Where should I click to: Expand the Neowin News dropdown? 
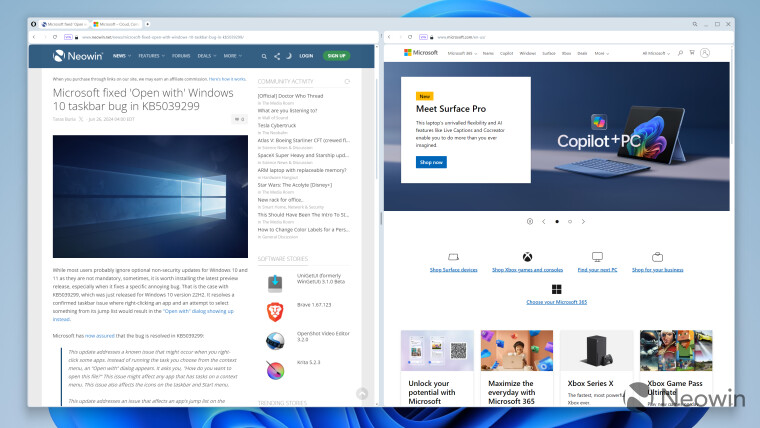[x=121, y=56]
